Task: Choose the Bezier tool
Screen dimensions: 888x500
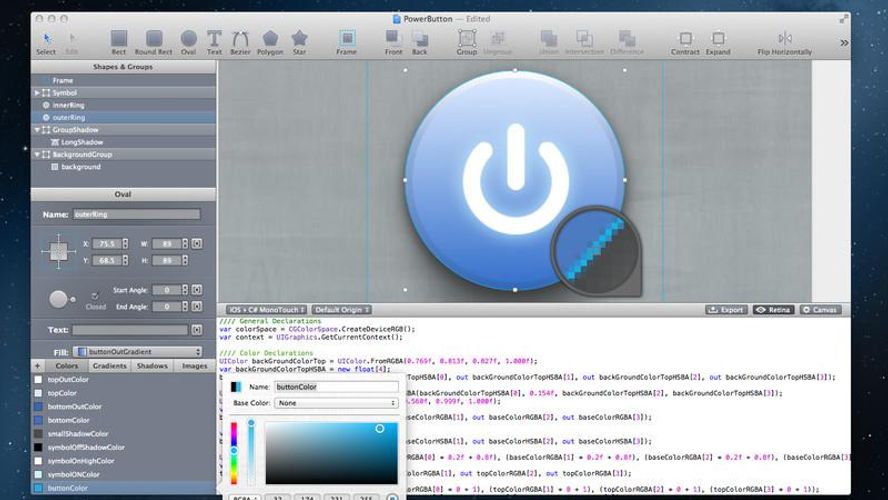Action: point(240,42)
